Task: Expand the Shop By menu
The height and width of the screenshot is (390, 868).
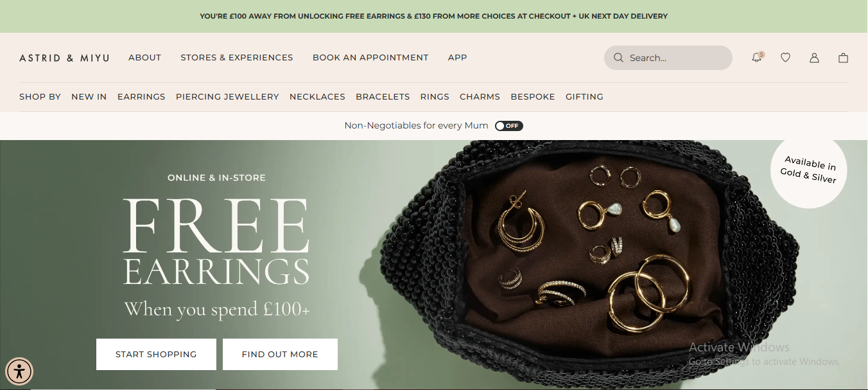Action: [40, 97]
